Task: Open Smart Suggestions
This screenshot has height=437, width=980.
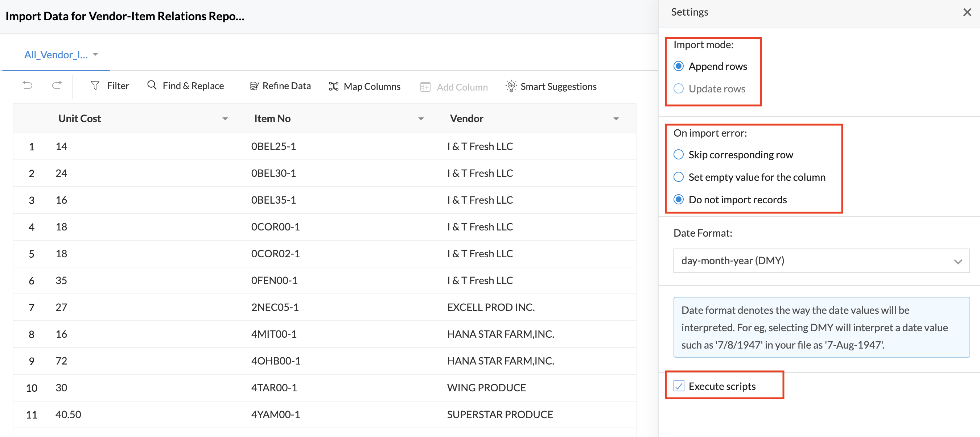Action: pyautogui.click(x=551, y=87)
